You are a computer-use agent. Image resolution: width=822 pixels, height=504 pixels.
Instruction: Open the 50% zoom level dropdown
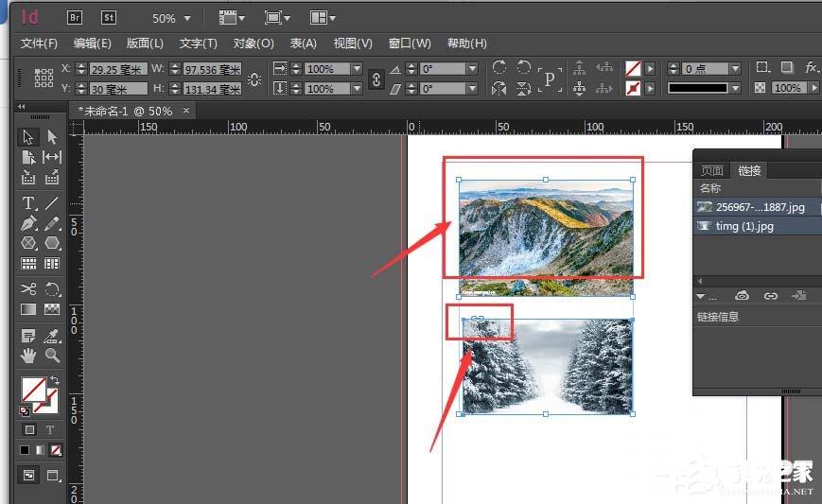(187, 18)
